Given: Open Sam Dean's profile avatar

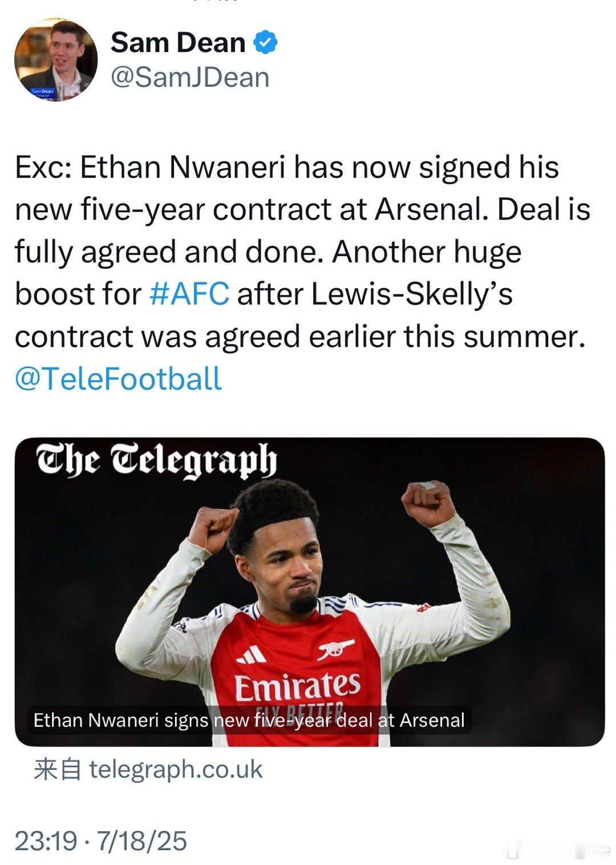Looking at the screenshot, I should (x=55, y=60).
